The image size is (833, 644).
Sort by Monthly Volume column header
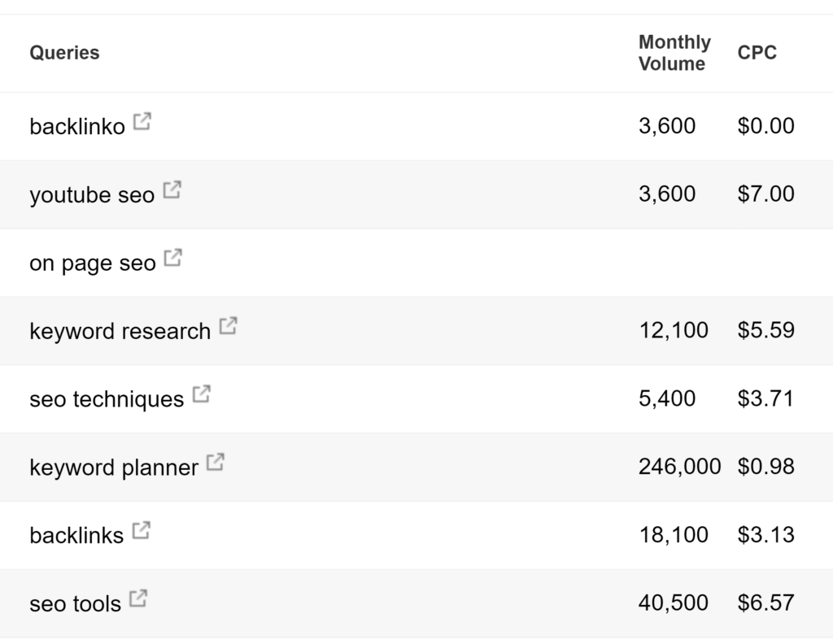(x=674, y=53)
